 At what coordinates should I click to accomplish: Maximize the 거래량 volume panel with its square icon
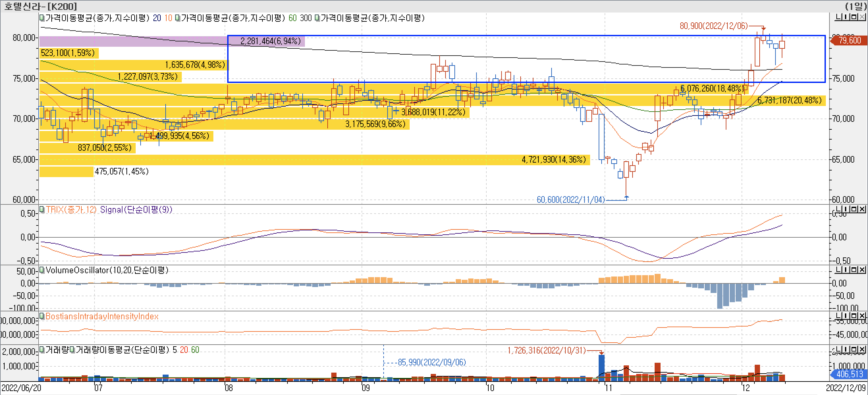[854, 350]
